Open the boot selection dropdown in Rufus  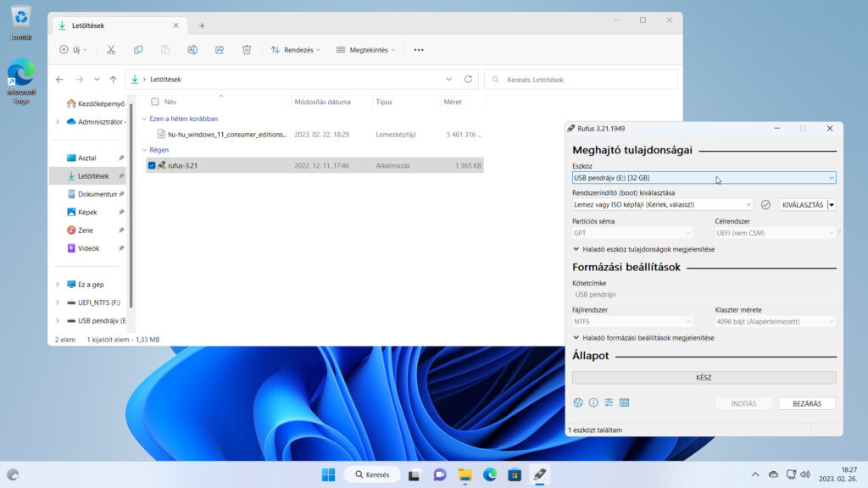coord(663,205)
